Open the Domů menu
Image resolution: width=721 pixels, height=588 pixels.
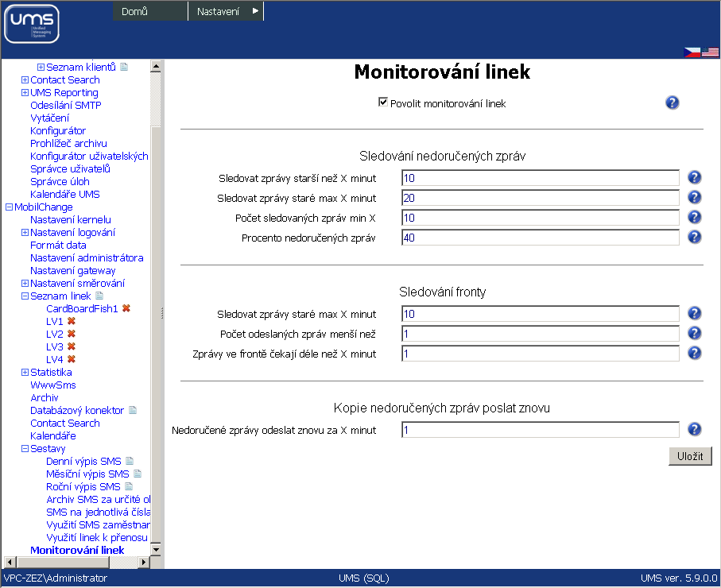point(150,11)
